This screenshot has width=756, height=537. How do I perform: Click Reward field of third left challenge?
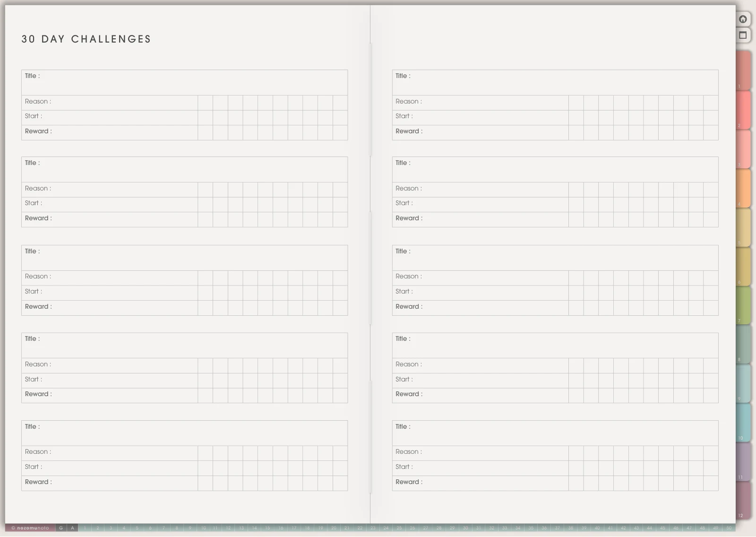pyautogui.click(x=110, y=308)
